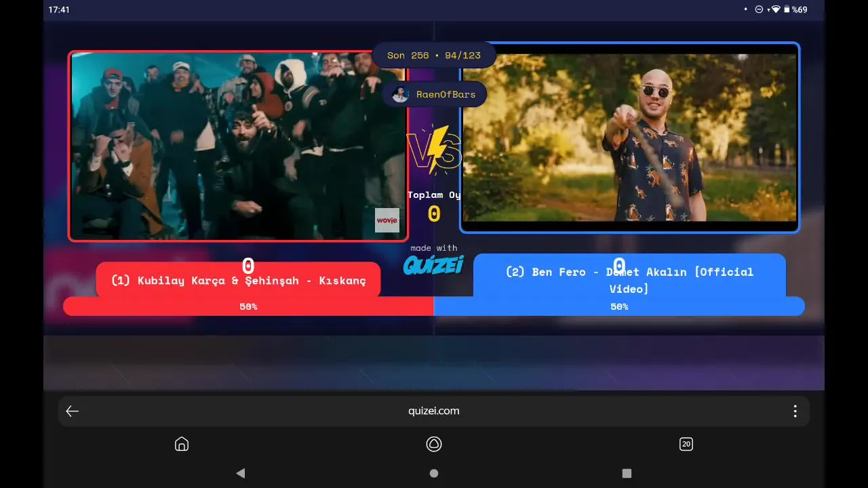Click the red 50% vote bar
Screen dimensions: 868x488
pyautogui.click(x=248, y=306)
